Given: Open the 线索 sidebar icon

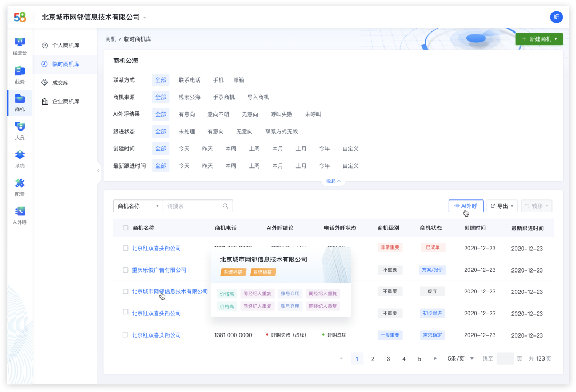Looking at the screenshot, I should (20, 74).
